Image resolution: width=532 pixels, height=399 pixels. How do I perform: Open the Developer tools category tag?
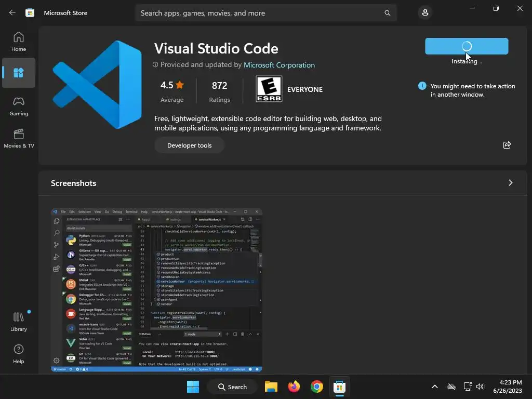click(x=189, y=145)
